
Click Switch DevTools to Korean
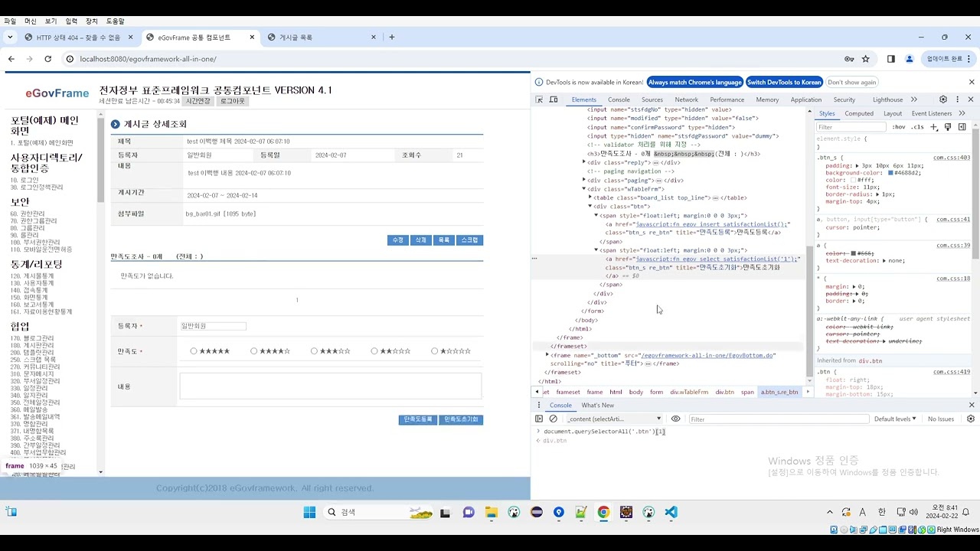click(784, 82)
